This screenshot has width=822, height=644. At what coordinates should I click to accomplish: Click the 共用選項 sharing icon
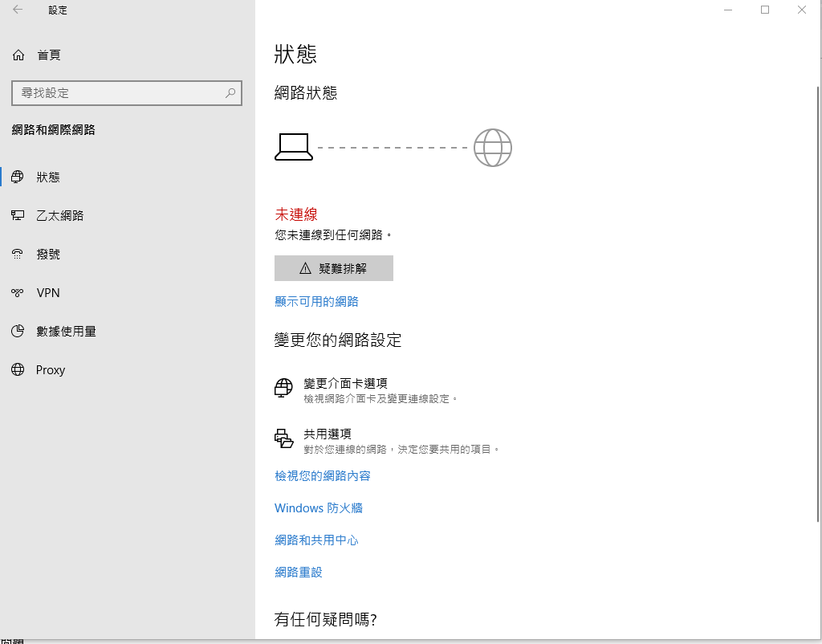pyautogui.click(x=283, y=437)
